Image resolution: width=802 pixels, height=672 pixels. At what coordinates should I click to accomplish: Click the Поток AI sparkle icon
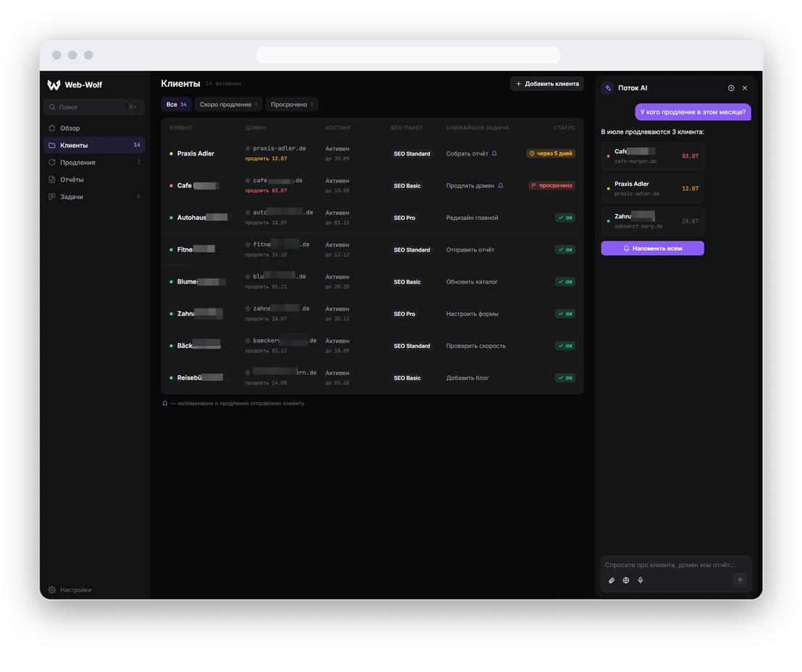coord(607,88)
